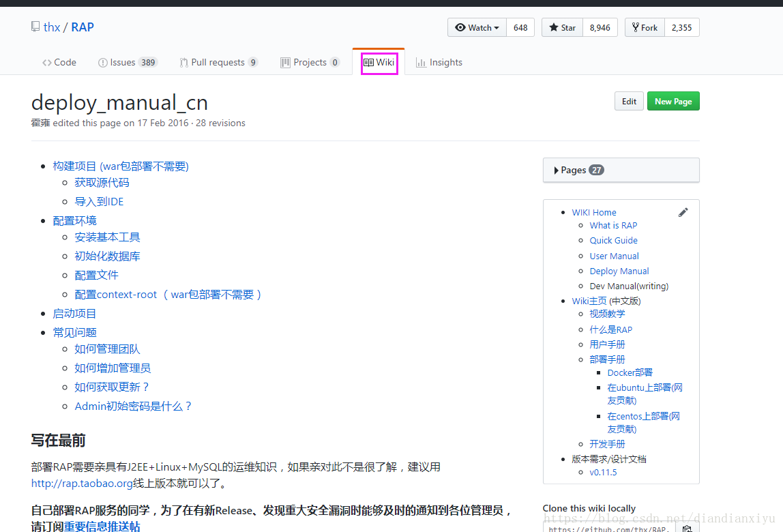The image size is (783, 532).
Task: View the 28 revisions history
Action: 220,123
